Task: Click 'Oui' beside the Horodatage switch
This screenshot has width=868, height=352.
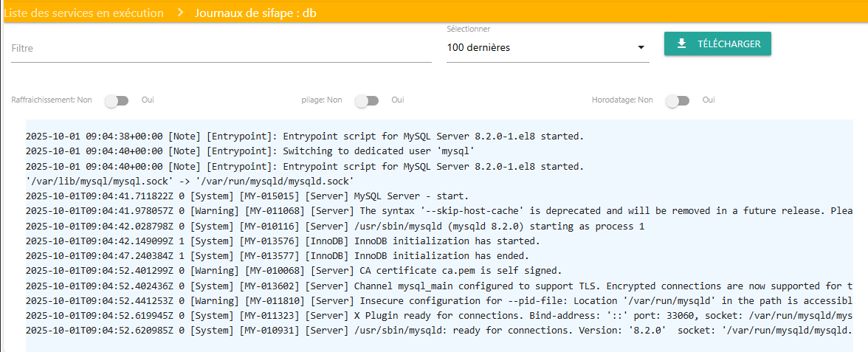Action: tap(709, 100)
